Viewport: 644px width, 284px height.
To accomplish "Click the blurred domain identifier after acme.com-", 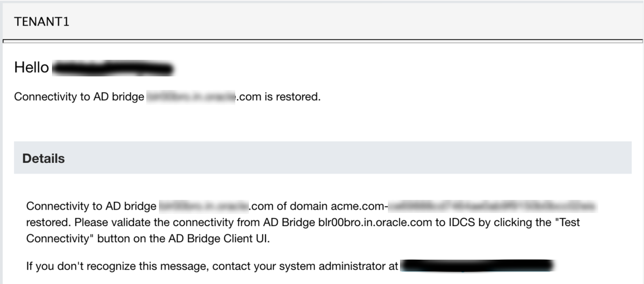I will click(x=492, y=206).
